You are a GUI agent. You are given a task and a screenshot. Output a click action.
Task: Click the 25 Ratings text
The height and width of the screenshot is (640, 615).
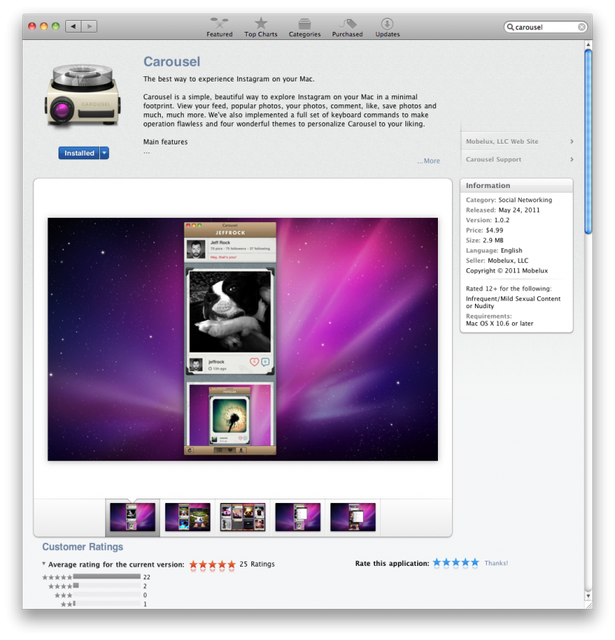pos(257,564)
